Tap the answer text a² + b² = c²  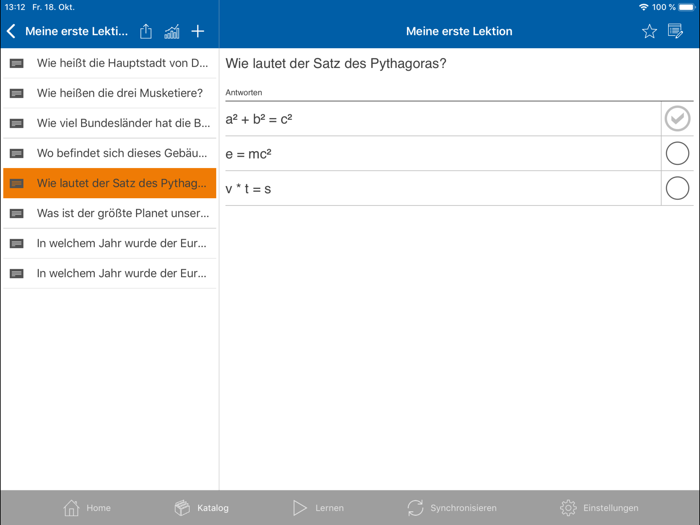point(259,119)
